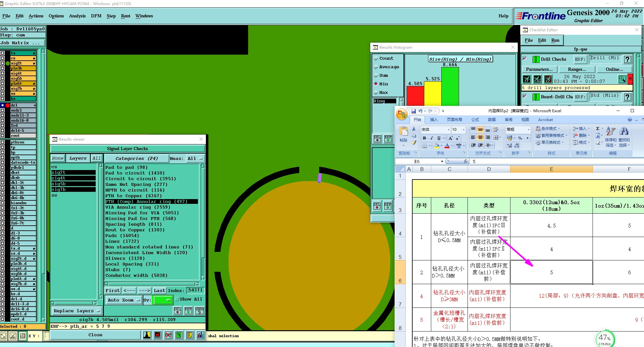This screenshot has height=347, width=644.
Task: Open the Excel font size dropdown
Action: (463, 130)
